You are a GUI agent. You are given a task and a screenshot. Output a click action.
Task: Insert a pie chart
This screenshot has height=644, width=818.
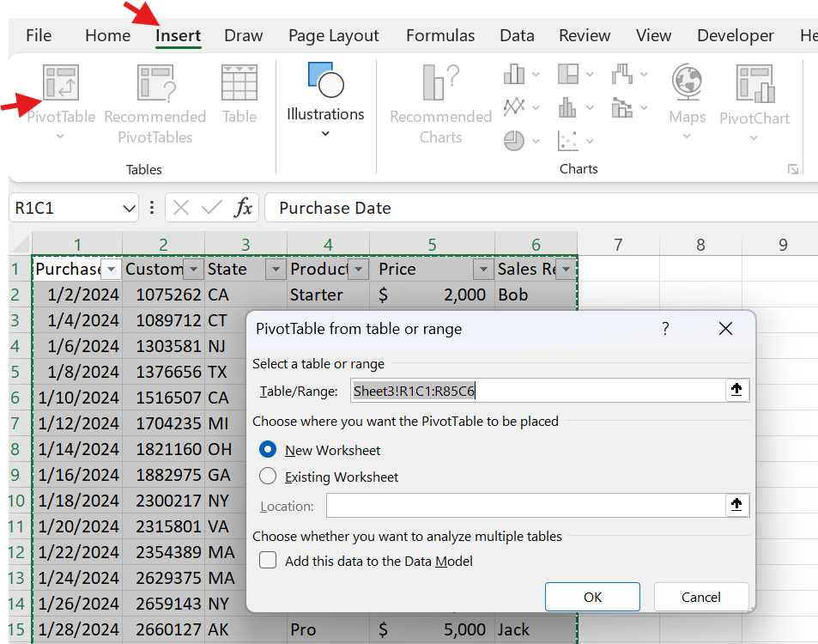tap(514, 140)
